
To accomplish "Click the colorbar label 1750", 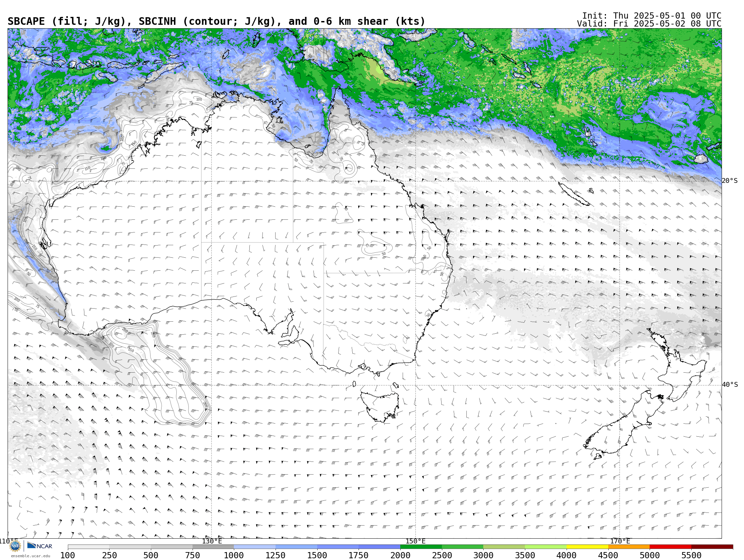I will pos(359,555).
